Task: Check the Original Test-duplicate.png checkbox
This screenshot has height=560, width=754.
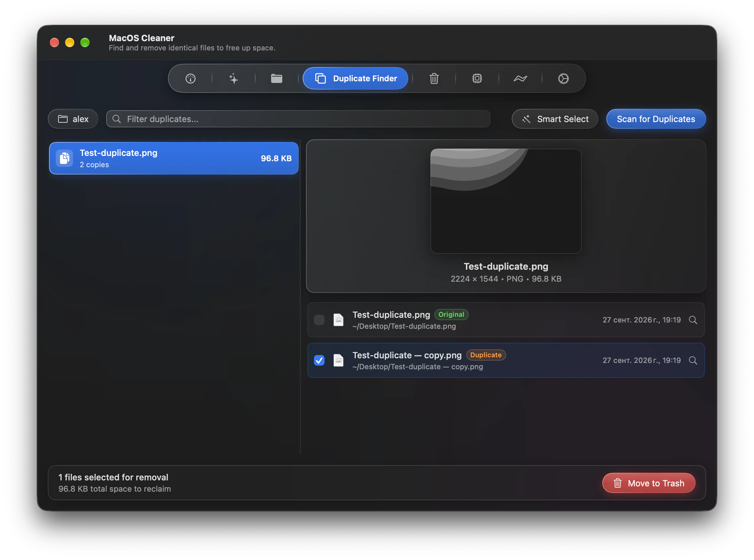Action: [319, 320]
